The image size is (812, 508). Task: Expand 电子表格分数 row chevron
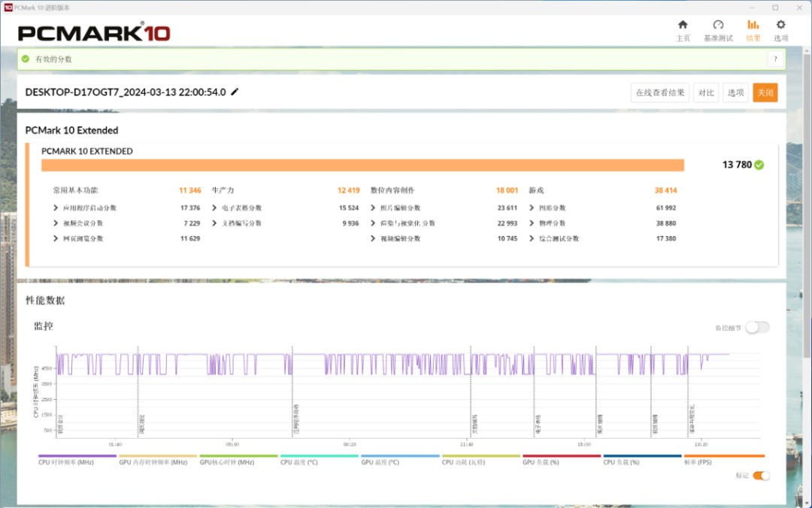click(x=214, y=207)
